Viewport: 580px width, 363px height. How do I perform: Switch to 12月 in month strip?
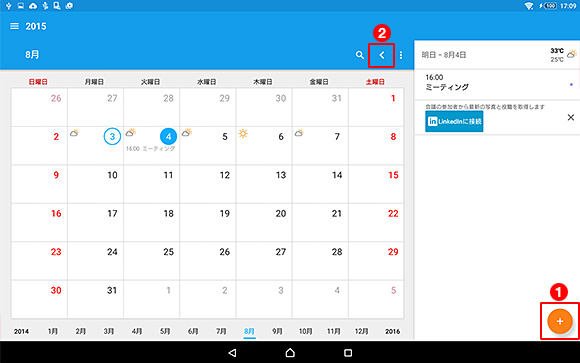pos(362,332)
